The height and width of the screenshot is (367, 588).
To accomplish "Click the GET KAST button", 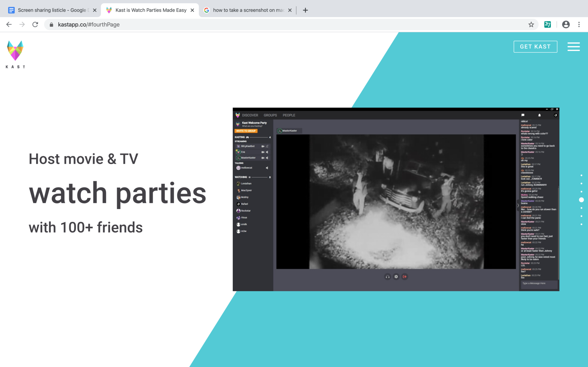I will click(535, 47).
